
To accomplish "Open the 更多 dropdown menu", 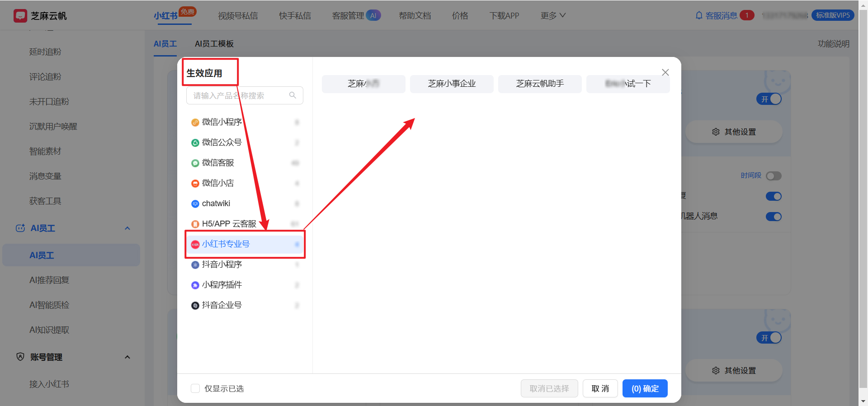I will tap(553, 15).
